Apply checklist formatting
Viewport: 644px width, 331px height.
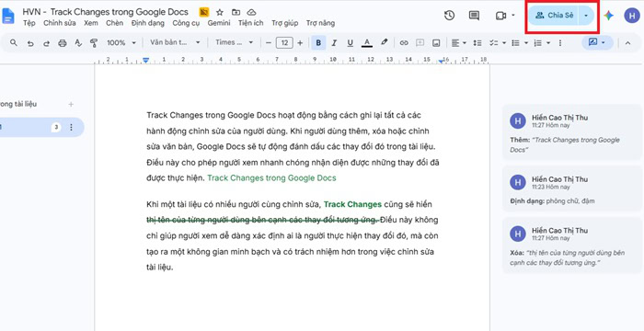[493, 42]
